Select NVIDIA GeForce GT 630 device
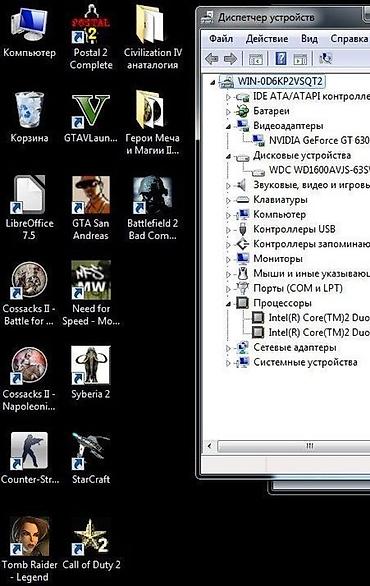The width and height of the screenshot is (370, 586). coord(319,141)
